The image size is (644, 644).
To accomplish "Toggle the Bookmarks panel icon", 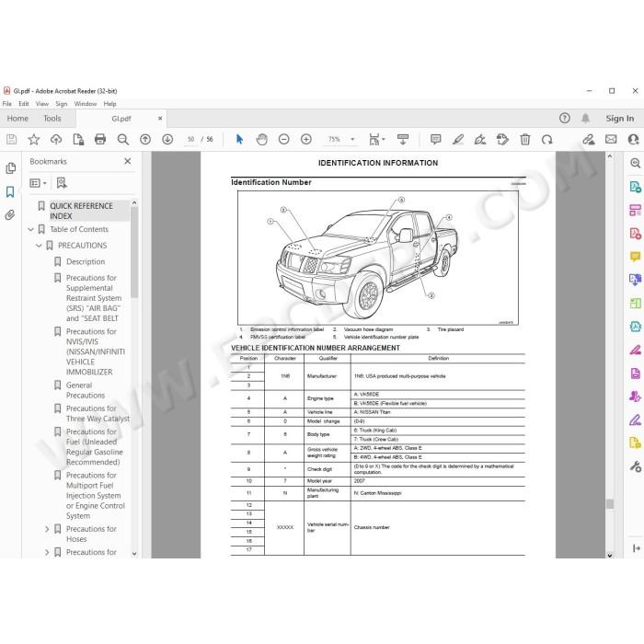I will click(10, 191).
